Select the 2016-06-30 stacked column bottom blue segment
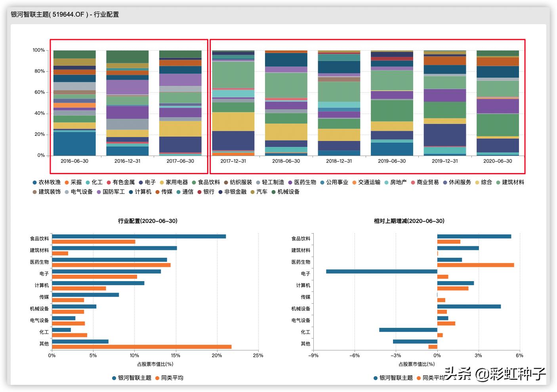Screen dimensions: 557x392 tap(74, 143)
